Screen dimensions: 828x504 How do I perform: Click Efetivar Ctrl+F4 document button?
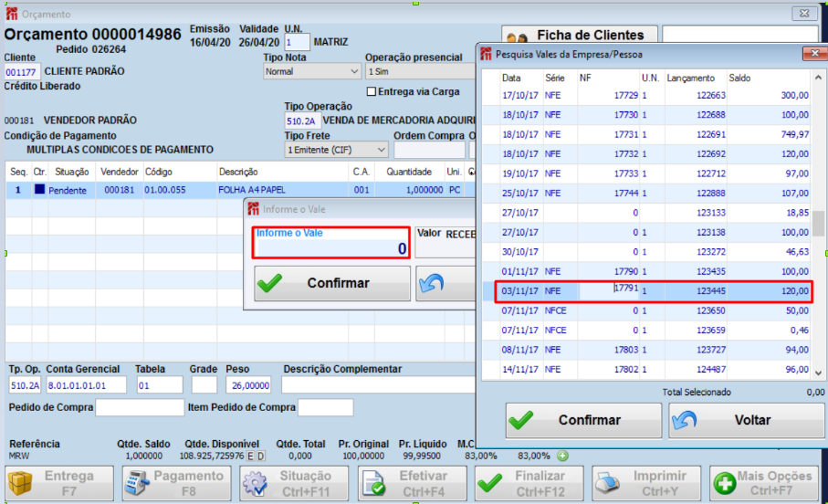coord(413,483)
